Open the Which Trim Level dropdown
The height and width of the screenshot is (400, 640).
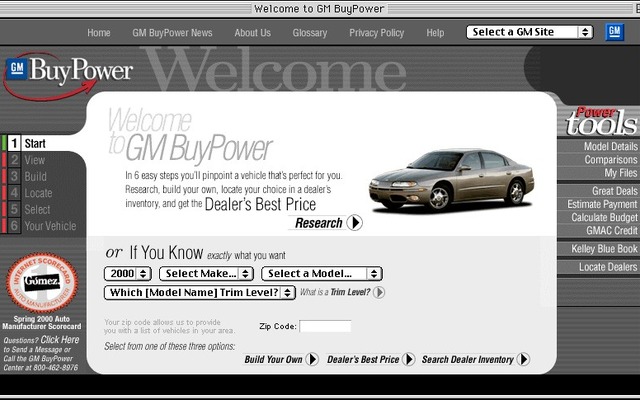pos(200,293)
